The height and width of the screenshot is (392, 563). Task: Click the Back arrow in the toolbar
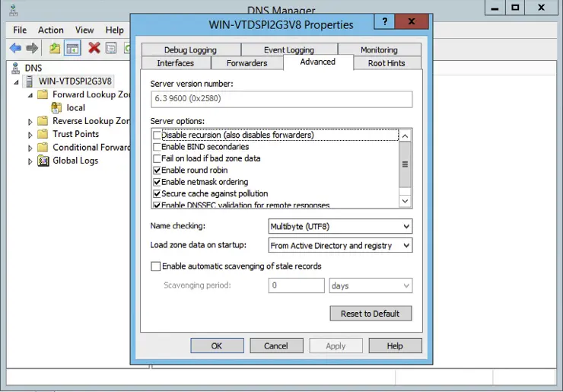coord(15,49)
